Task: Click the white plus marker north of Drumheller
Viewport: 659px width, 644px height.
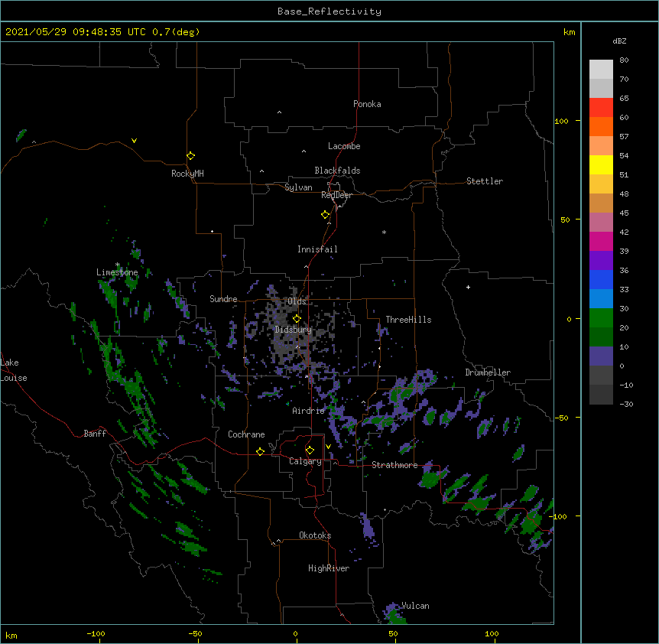Action: click(468, 287)
